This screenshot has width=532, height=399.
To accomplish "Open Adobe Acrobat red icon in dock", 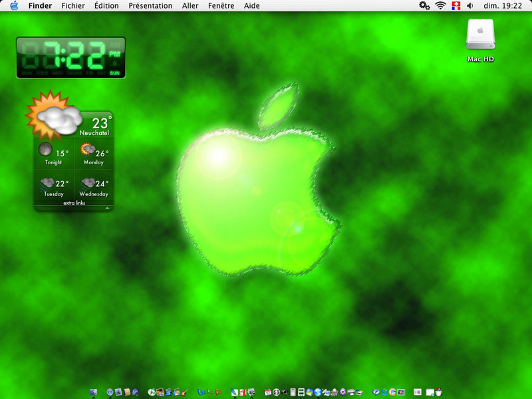I will (243, 392).
